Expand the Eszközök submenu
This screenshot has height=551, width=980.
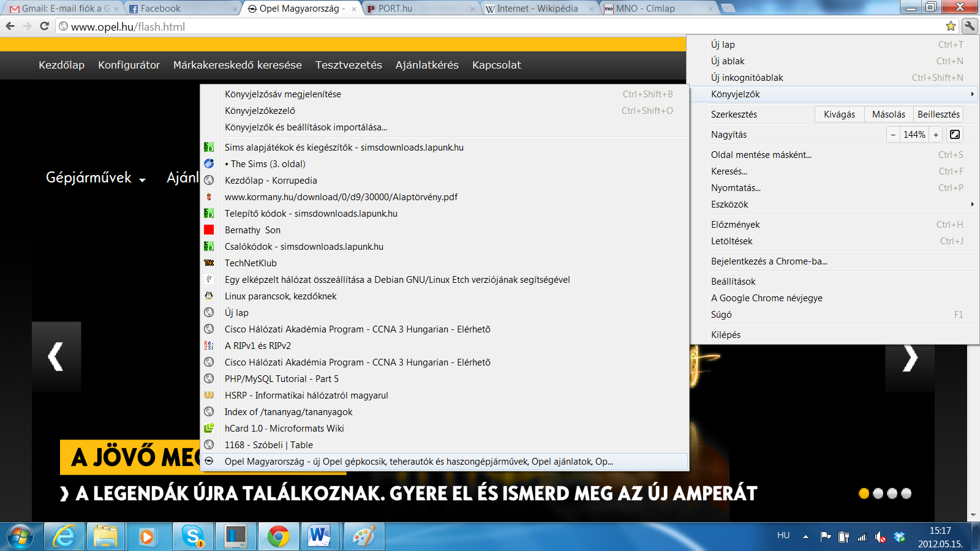coord(834,204)
